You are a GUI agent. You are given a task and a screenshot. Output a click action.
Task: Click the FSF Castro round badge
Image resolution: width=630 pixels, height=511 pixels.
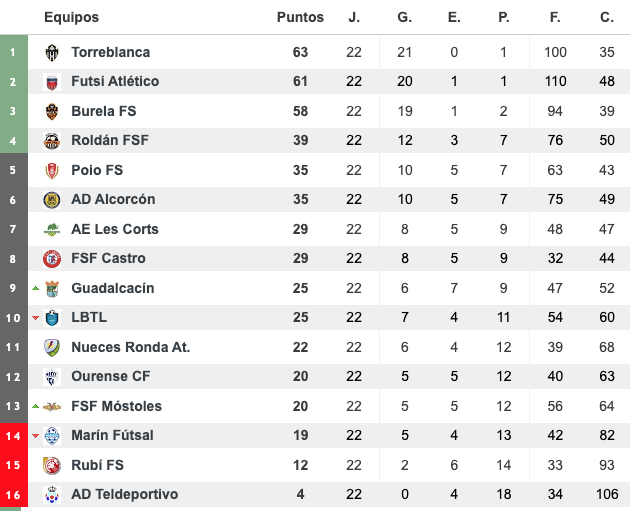click(52, 259)
